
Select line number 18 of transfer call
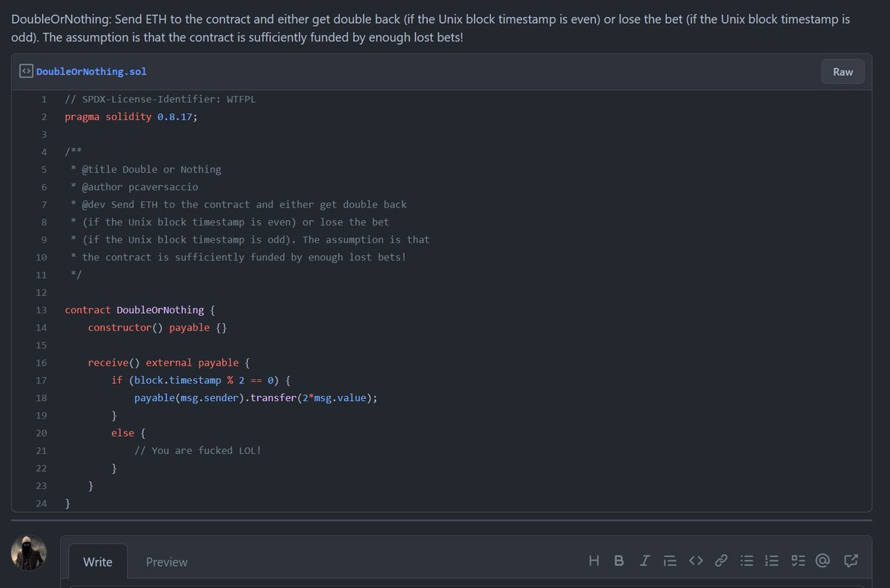click(42, 398)
